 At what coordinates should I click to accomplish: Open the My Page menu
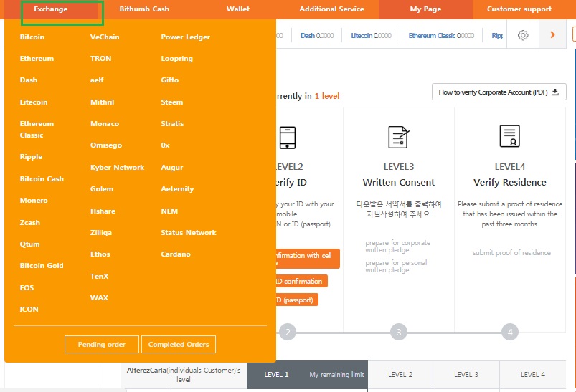tap(425, 9)
